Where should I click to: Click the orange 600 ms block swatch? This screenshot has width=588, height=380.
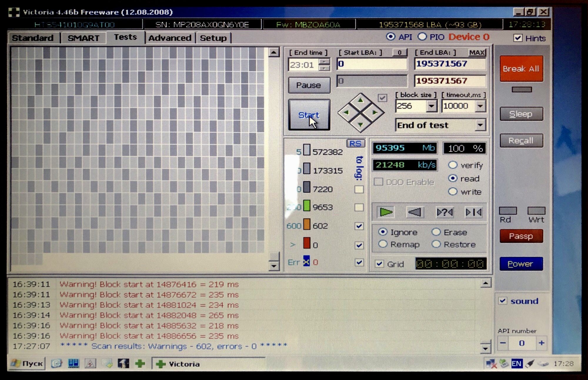307,225
